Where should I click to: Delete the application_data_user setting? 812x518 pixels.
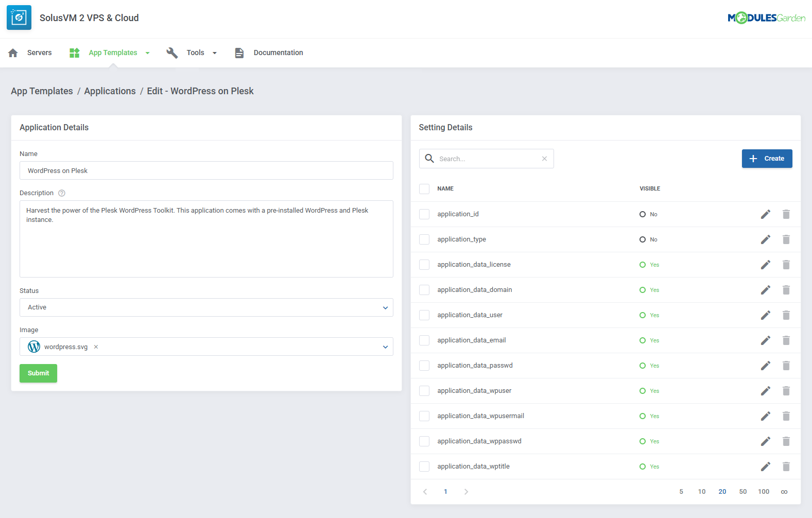point(786,315)
